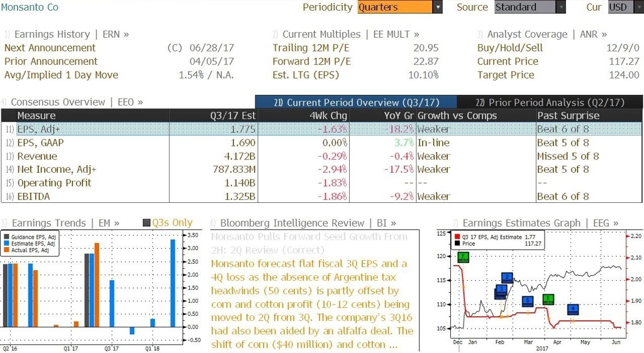Select Current Period Overview (Q3/17) tab
The width and height of the screenshot is (644, 353).
pos(356,102)
